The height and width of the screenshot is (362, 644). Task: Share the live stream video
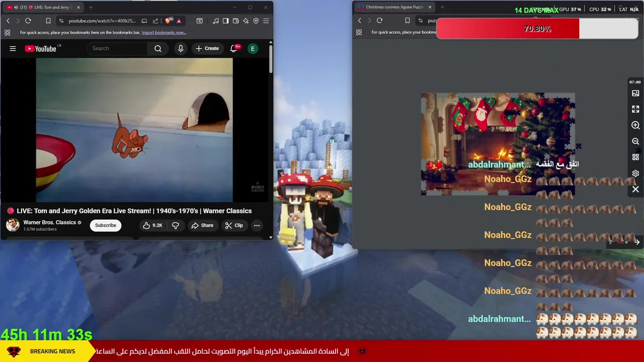tap(202, 225)
